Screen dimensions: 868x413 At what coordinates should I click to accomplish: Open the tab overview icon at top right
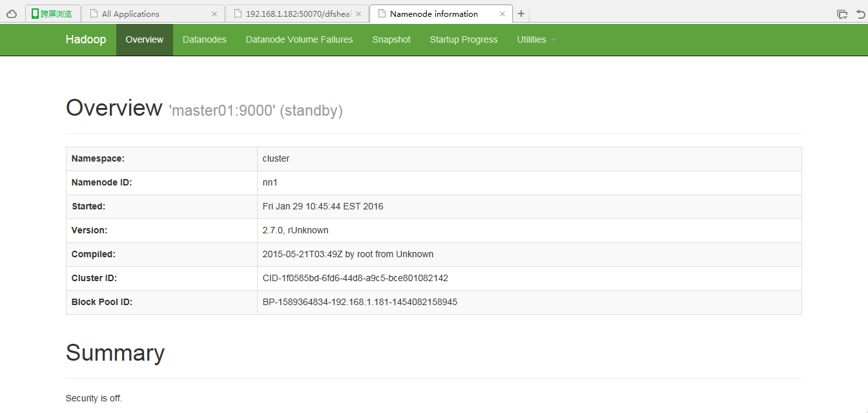tap(842, 12)
